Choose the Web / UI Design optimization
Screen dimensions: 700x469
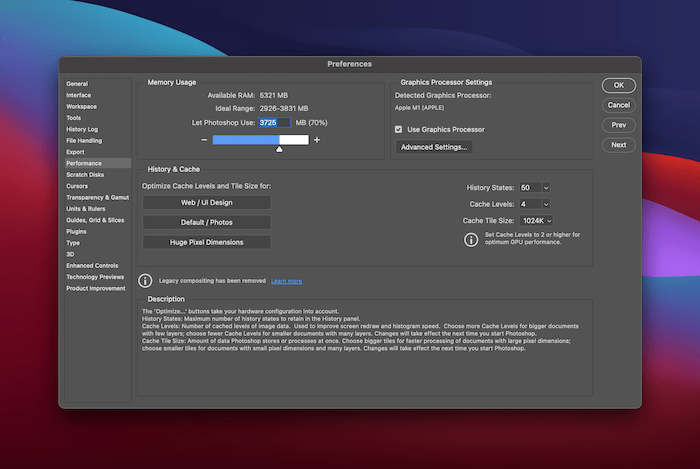(206, 203)
